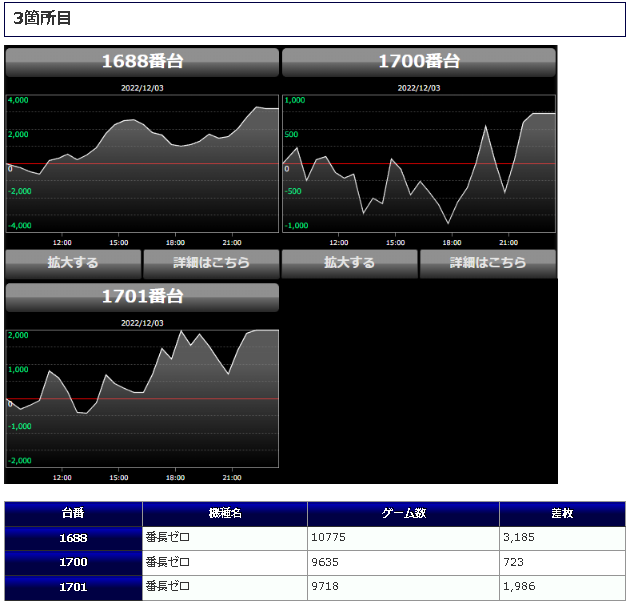Click game count 9635
This screenshot has height=604, width=630.
325,562
